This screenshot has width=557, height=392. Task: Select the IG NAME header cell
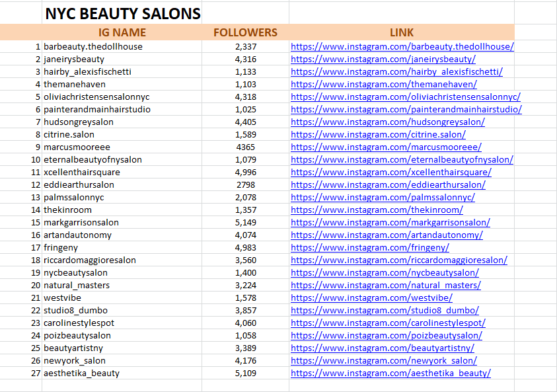click(x=122, y=32)
